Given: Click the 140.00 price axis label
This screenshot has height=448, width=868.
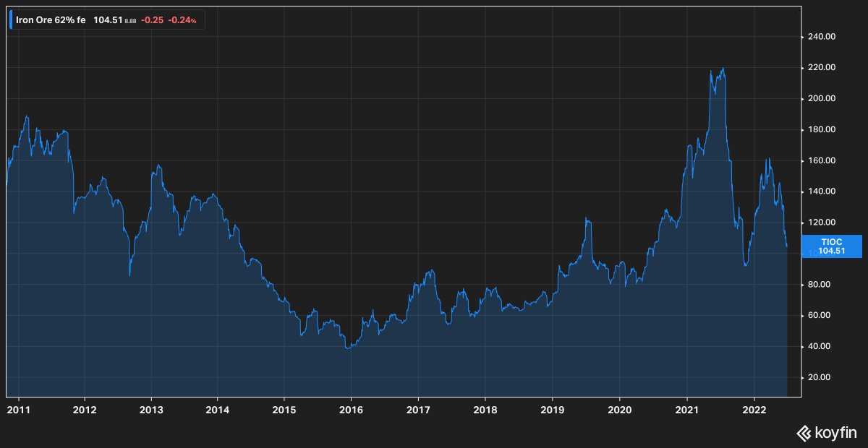Looking at the screenshot, I should [x=823, y=191].
